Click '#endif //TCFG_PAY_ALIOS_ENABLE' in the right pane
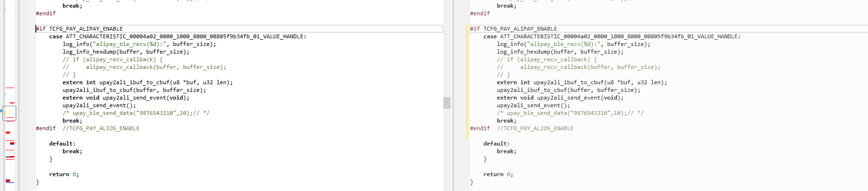This screenshot has width=868, height=191. coord(522,128)
